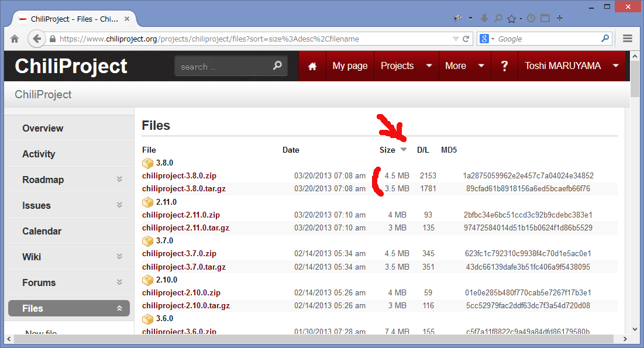Click the site search magnifier icon

pyautogui.click(x=277, y=66)
